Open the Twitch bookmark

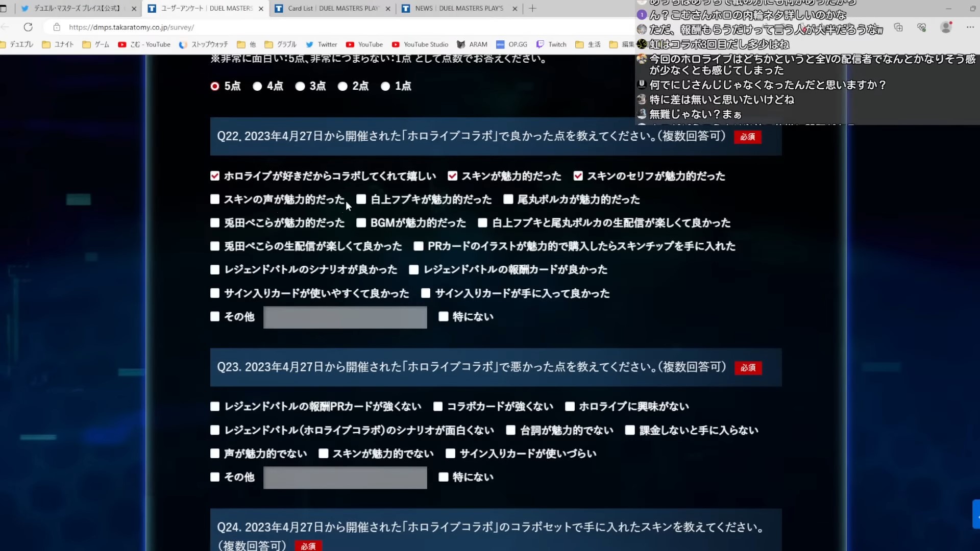coord(551,44)
